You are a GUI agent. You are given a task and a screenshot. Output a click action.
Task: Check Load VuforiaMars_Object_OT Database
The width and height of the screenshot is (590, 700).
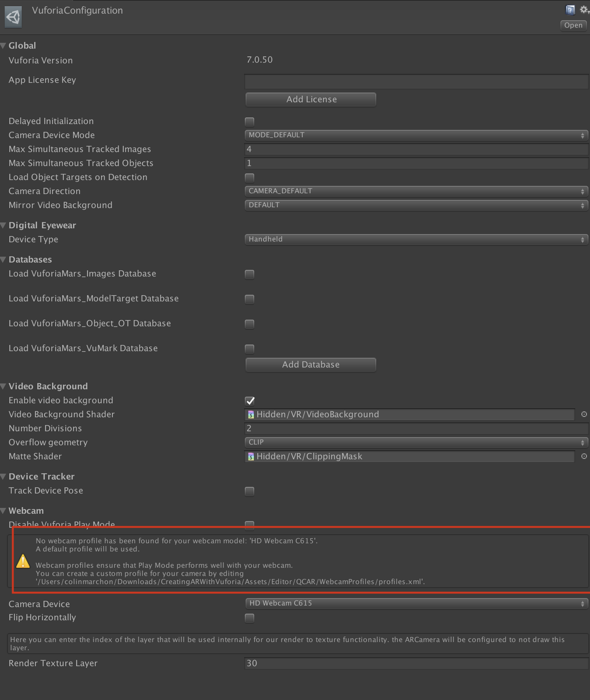(250, 324)
